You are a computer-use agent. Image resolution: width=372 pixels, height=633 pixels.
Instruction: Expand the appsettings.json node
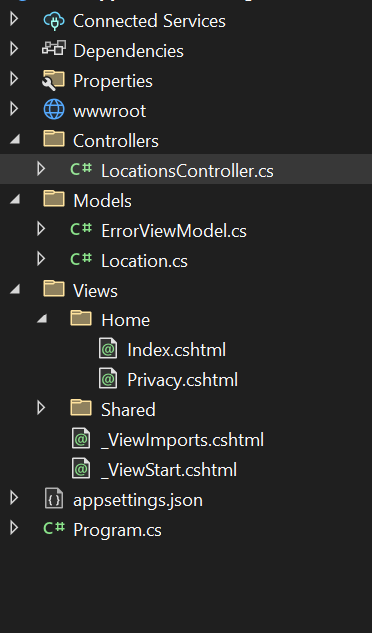[14, 498]
